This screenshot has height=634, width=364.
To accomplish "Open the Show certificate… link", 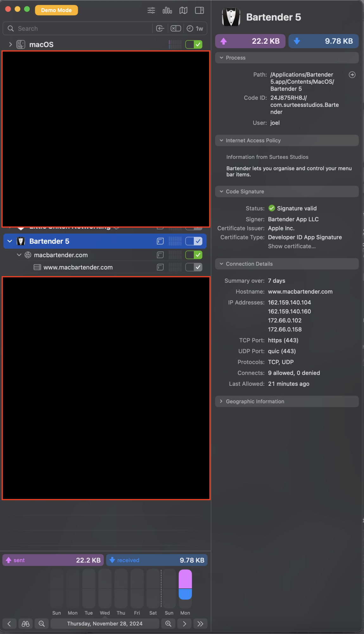I will pyautogui.click(x=292, y=246).
